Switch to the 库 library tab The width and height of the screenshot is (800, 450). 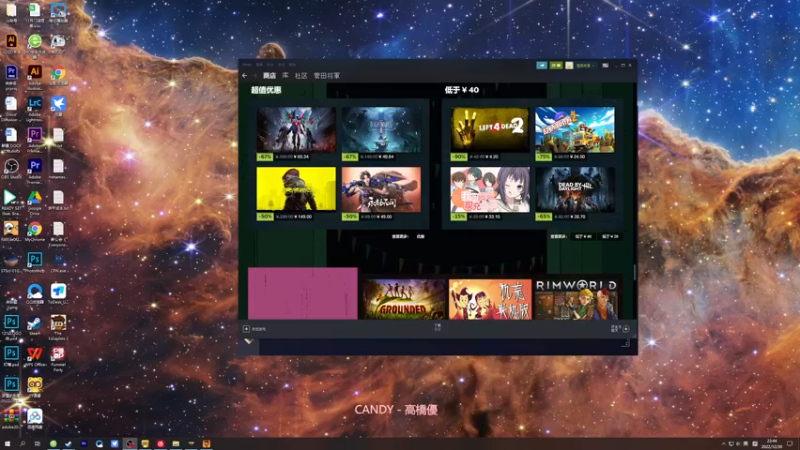285,76
